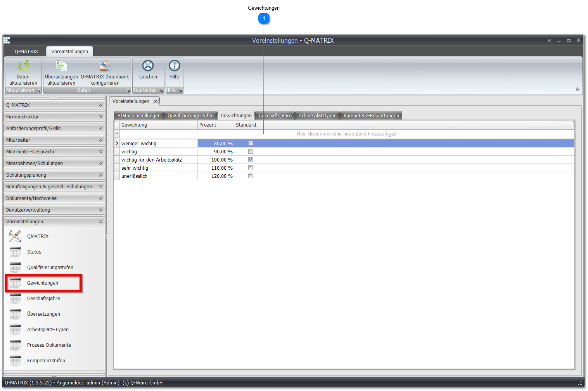Open the Hilfe question mark icon

pos(175,66)
